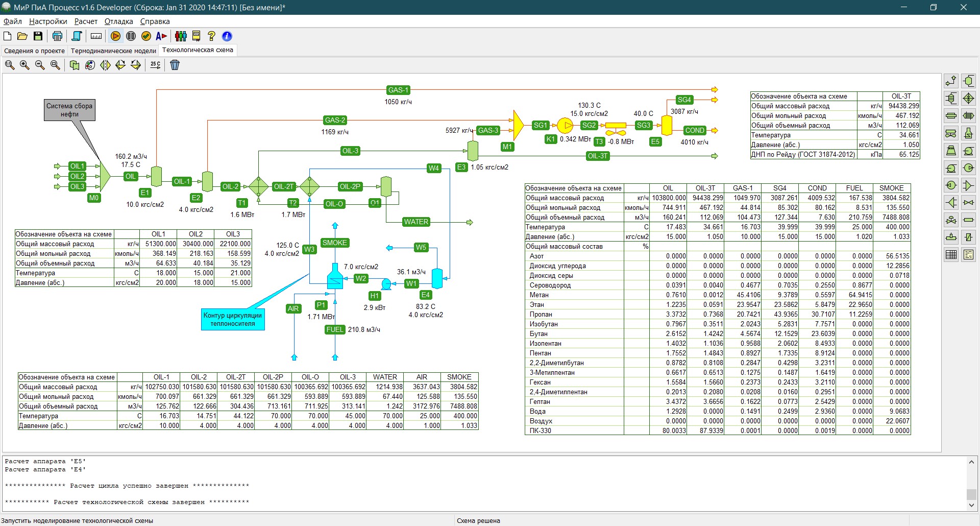Screen dimensions: 980x526
Task: Pause the calculation with the pause icon
Action: 131,36
